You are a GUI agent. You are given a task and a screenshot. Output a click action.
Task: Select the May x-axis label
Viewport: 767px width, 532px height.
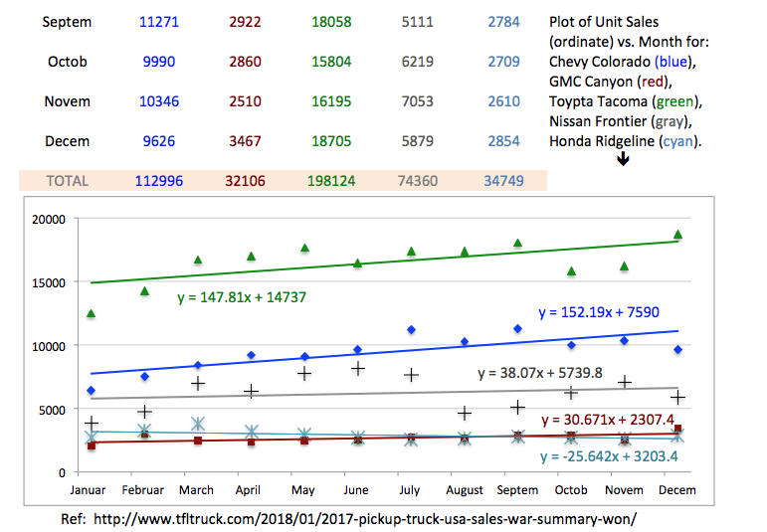[303, 490]
